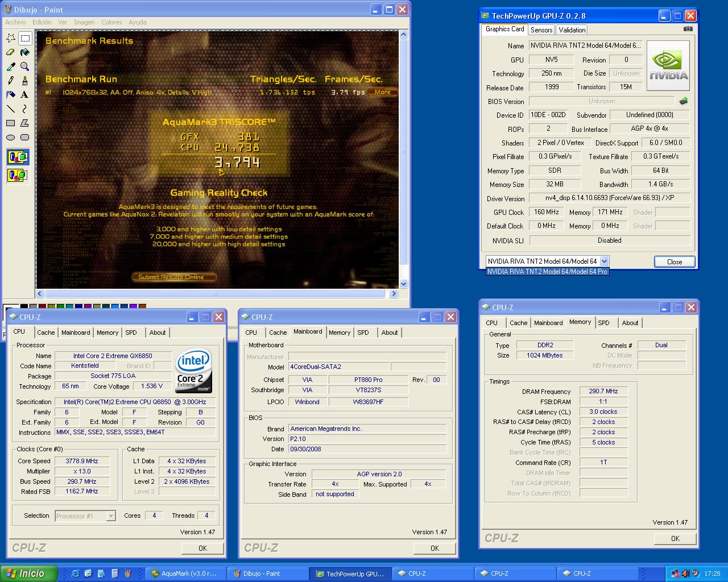Click the DRAM Frequency value 290.7 MHz
This screenshot has height=582, width=728.
pos(603,391)
